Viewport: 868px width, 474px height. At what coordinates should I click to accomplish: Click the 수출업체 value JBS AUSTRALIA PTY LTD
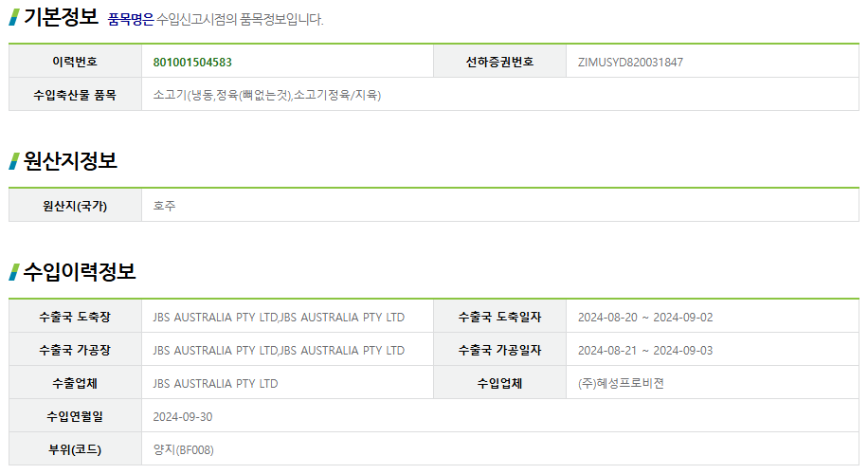tap(215, 383)
